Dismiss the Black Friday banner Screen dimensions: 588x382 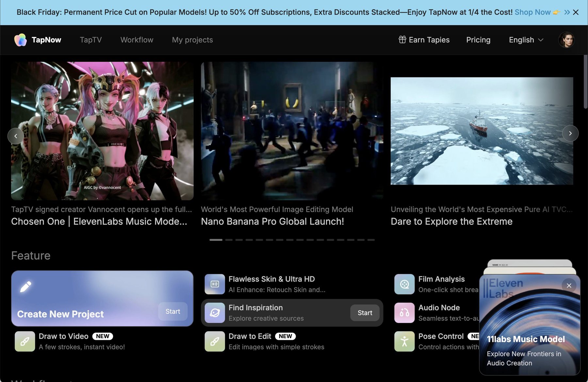click(x=576, y=12)
